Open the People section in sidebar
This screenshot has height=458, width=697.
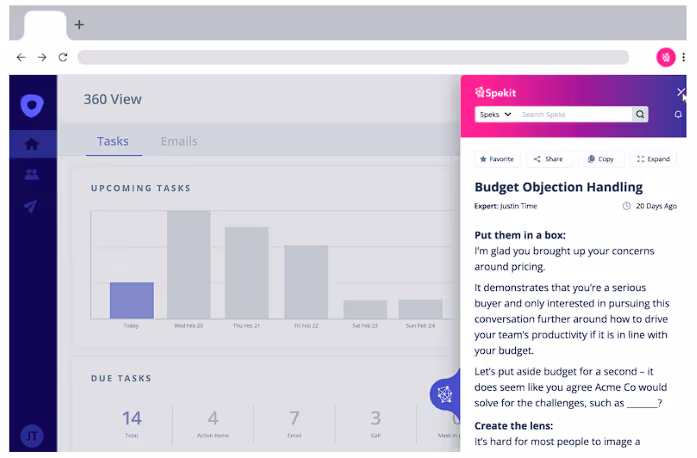[32, 174]
